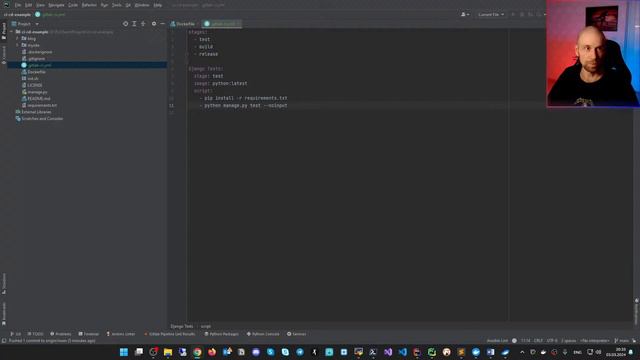Open the Edit menu
Image resolution: width=640 pixels, height=360 pixels.
(x=29, y=5)
